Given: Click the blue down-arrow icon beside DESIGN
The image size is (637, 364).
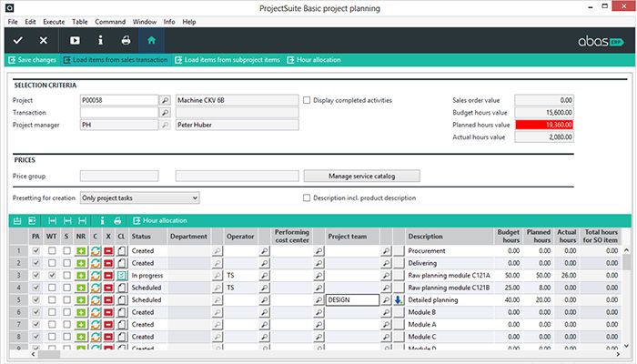Looking at the screenshot, I should click(x=398, y=299).
